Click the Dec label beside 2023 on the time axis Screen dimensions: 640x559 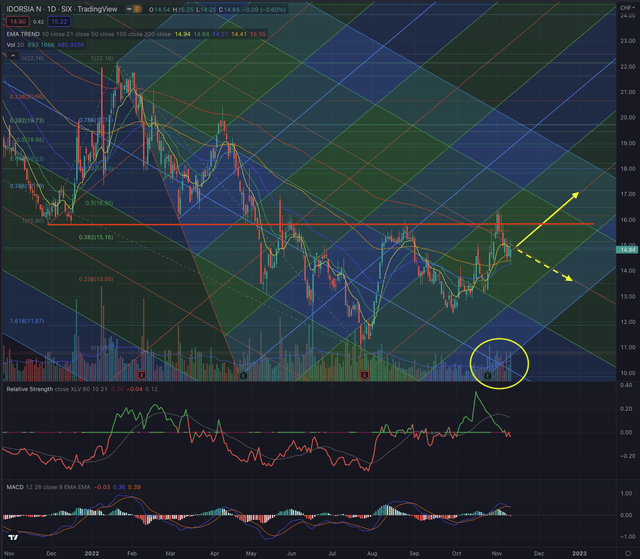(539, 553)
